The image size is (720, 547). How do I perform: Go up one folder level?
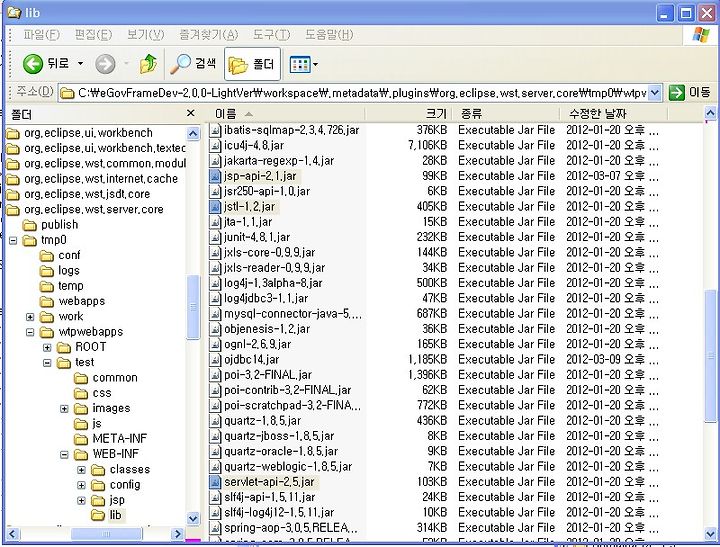pos(148,63)
